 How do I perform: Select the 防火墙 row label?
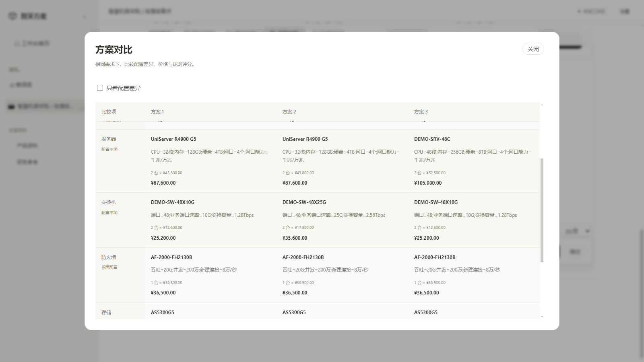[109, 257]
